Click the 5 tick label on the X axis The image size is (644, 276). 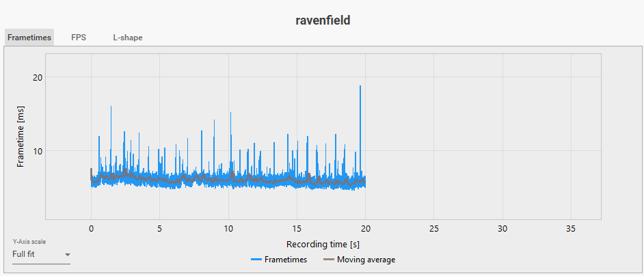tap(159, 229)
